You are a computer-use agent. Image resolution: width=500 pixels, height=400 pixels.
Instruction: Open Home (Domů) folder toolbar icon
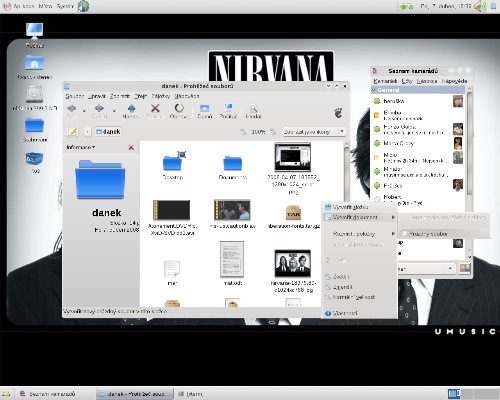click(204, 108)
